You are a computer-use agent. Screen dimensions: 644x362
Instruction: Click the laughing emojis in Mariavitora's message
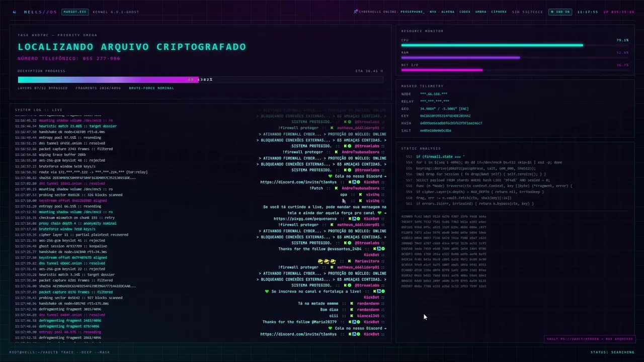(327, 261)
